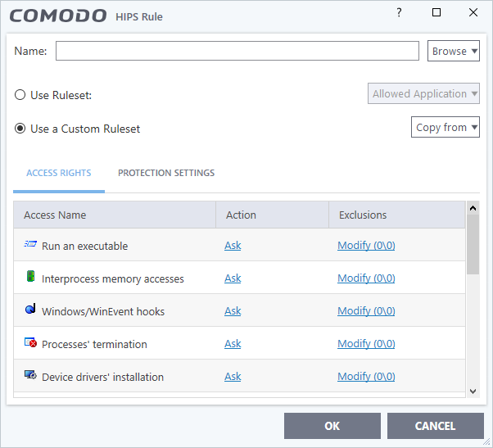Image resolution: width=493 pixels, height=448 pixels.
Task: Open the Browse dropdown
Action: (454, 51)
